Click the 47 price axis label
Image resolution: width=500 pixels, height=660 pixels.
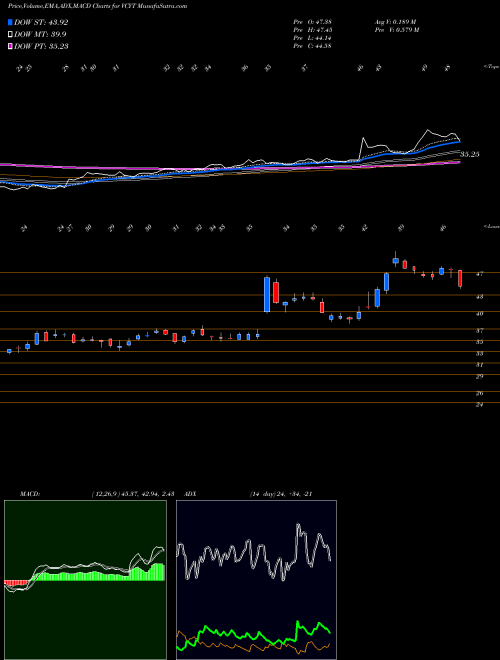479,274
